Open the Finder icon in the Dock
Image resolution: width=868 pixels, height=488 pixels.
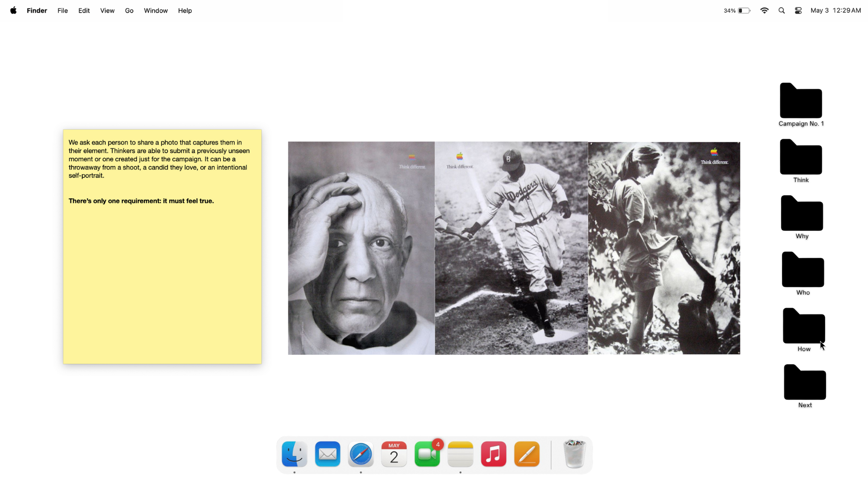[294, 454]
